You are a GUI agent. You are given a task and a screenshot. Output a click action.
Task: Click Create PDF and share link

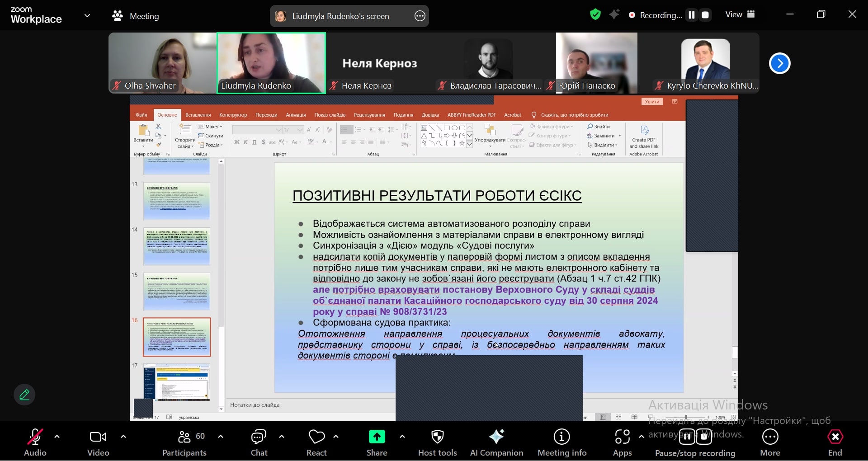coord(644,136)
